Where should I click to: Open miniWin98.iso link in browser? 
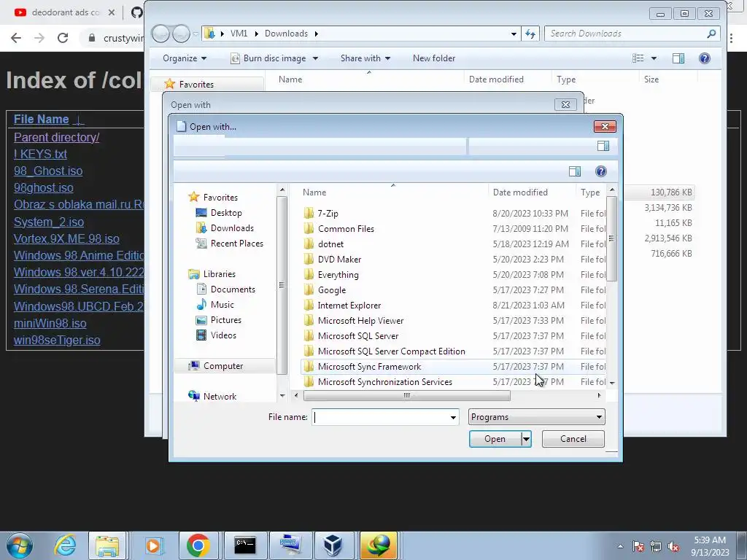tap(50, 323)
